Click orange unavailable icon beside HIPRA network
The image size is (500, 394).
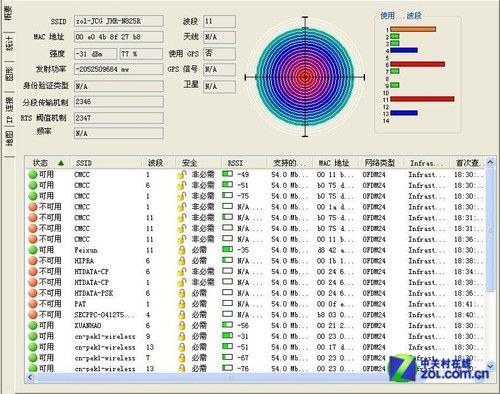click(32, 261)
